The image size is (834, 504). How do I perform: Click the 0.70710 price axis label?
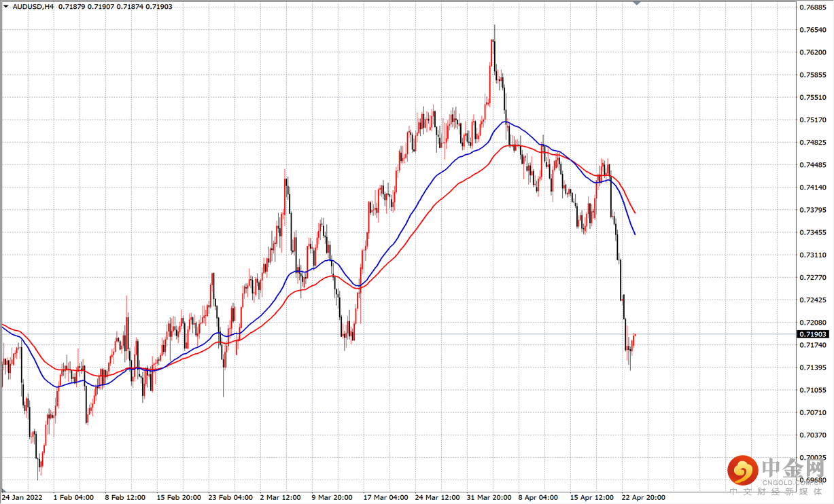click(x=813, y=412)
